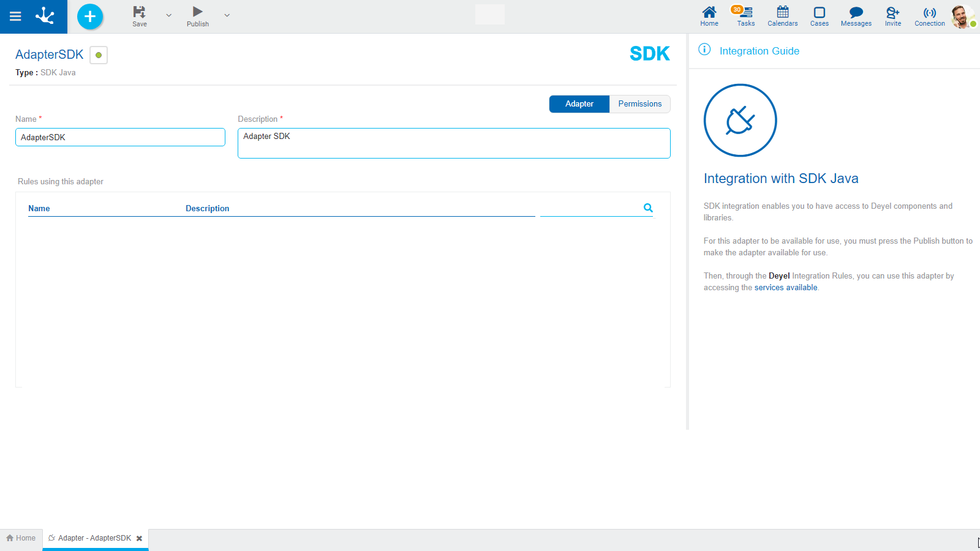This screenshot has width=980, height=551.
Task: Toggle the green adapter status indicator
Action: click(99, 55)
